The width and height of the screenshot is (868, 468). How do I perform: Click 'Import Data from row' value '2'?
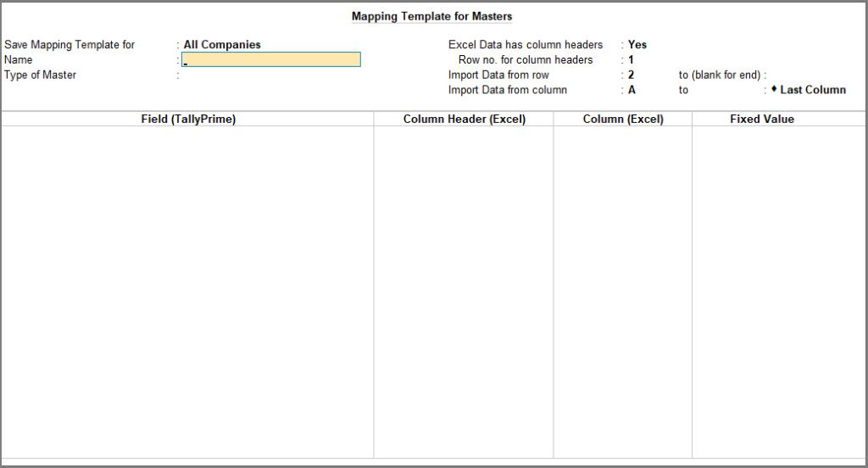click(631, 75)
